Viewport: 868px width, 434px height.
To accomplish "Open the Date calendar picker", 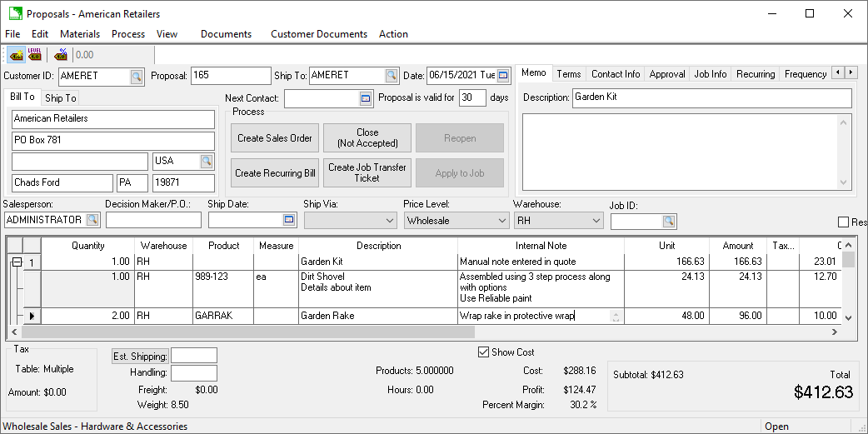I will click(x=503, y=76).
